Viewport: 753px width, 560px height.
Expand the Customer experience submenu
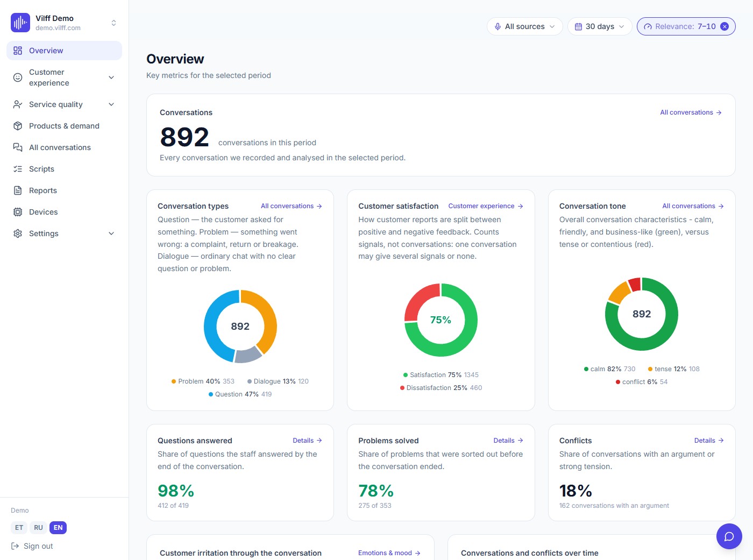[x=111, y=77]
